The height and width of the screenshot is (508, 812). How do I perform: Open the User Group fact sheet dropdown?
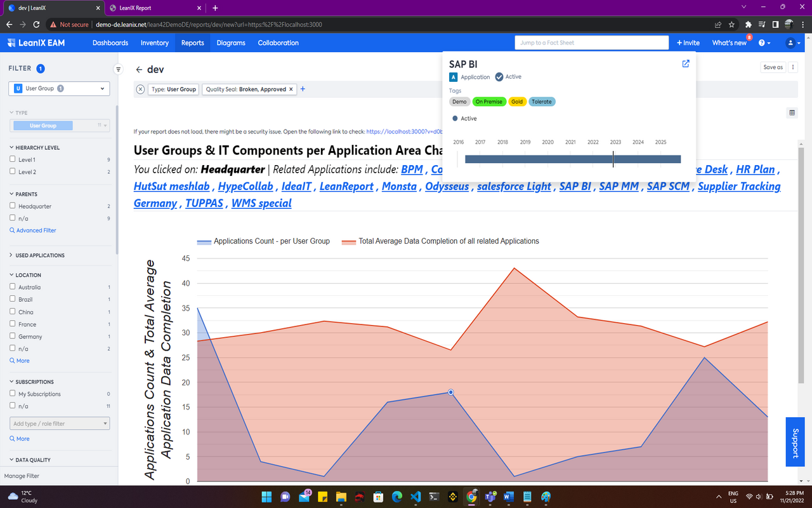click(x=59, y=88)
